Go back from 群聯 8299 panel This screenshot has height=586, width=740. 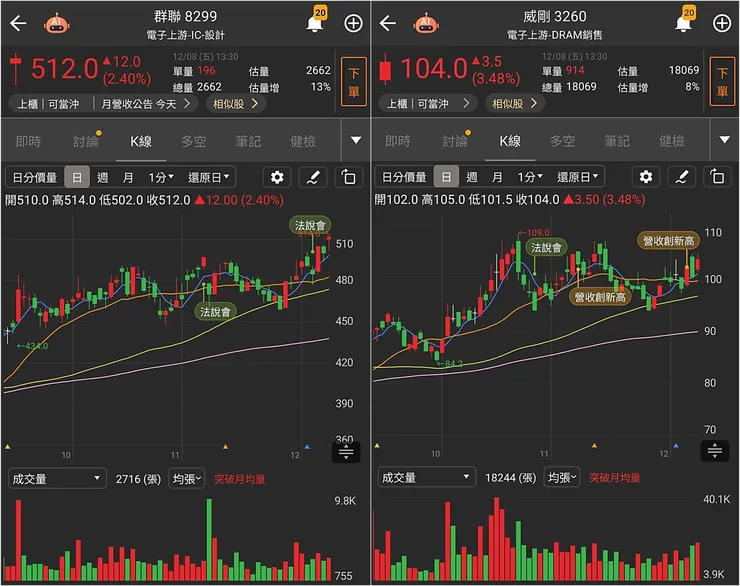[x=18, y=23]
